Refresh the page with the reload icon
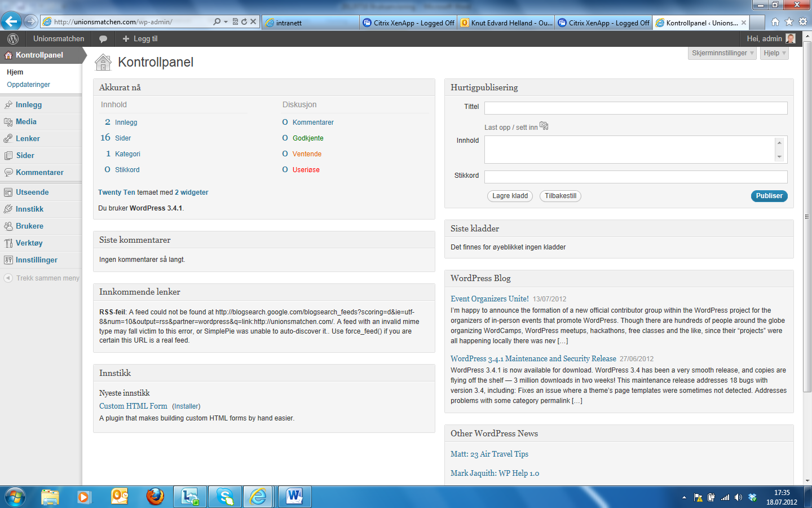 (x=244, y=21)
